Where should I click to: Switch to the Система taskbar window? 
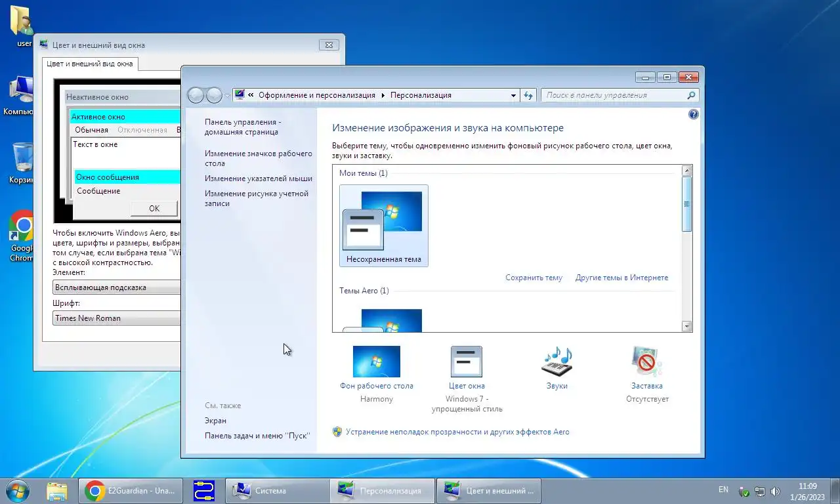[278, 491]
